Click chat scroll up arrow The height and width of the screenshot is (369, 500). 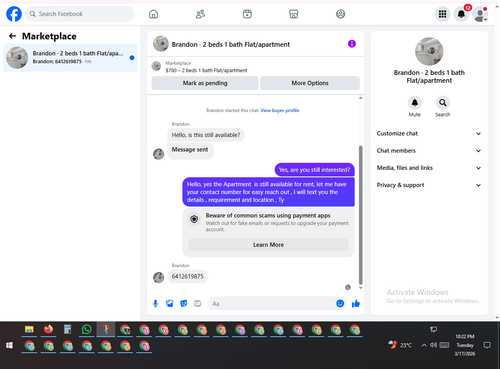[360, 98]
